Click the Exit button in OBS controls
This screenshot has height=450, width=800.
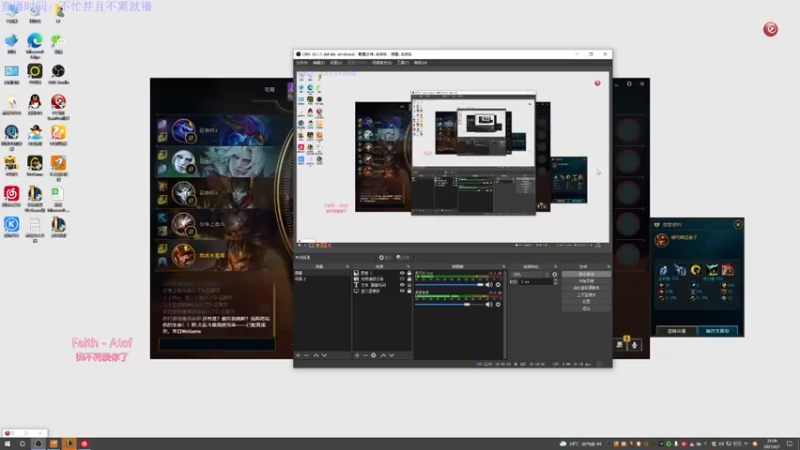point(586,308)
